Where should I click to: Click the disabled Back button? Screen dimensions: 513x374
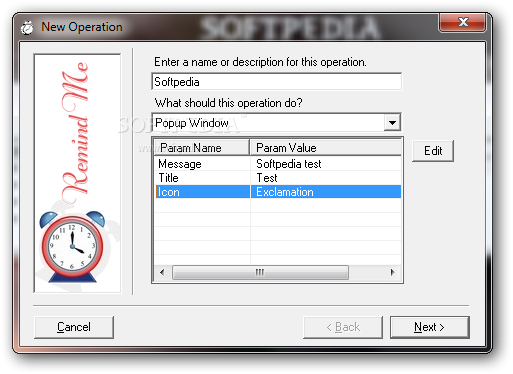click(343, 327)
